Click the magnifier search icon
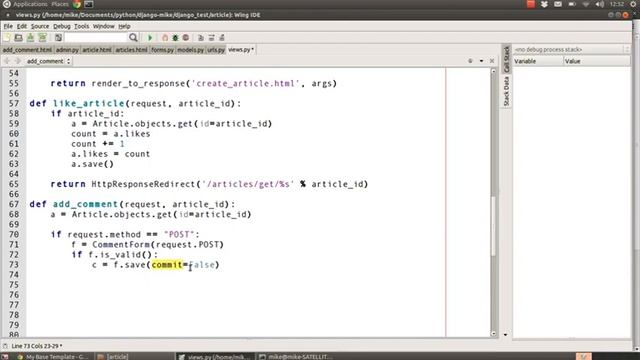Viewport: 640px width, 360px height. tap(133, 38)
